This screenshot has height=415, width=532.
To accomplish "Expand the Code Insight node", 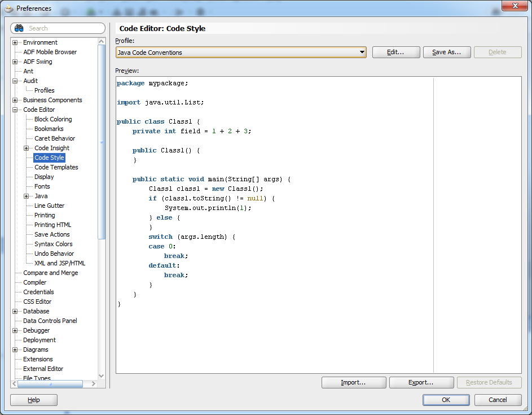I will click(x=26, y=148).
